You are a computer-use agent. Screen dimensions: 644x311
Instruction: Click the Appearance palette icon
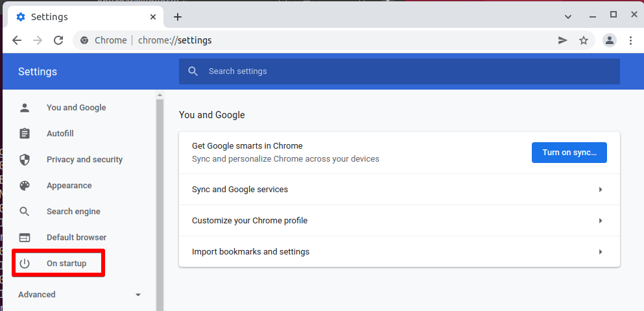coord(25,186)
